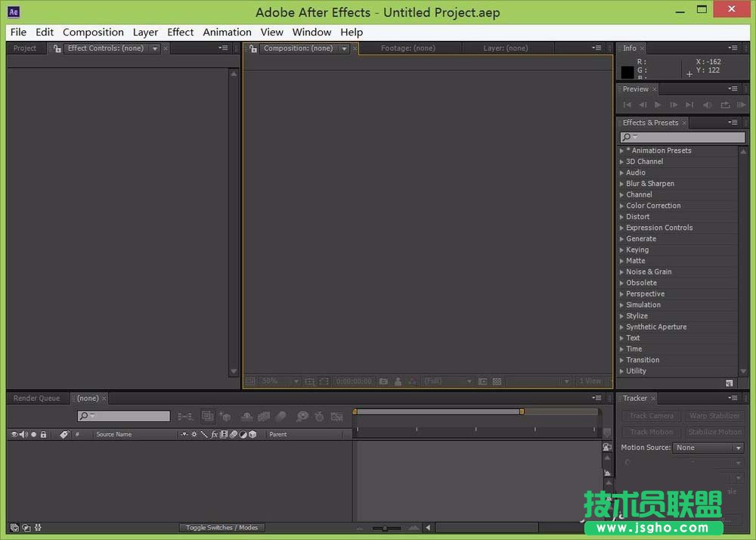The image size is (756, 540).
Task: Toggle the lock column header in timeline
Action: (43, 435)
